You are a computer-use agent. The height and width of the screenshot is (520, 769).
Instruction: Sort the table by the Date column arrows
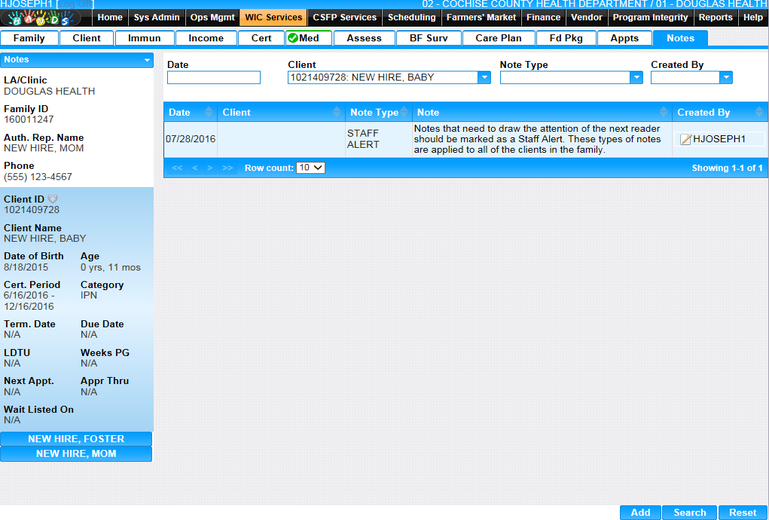coord(209,113)
